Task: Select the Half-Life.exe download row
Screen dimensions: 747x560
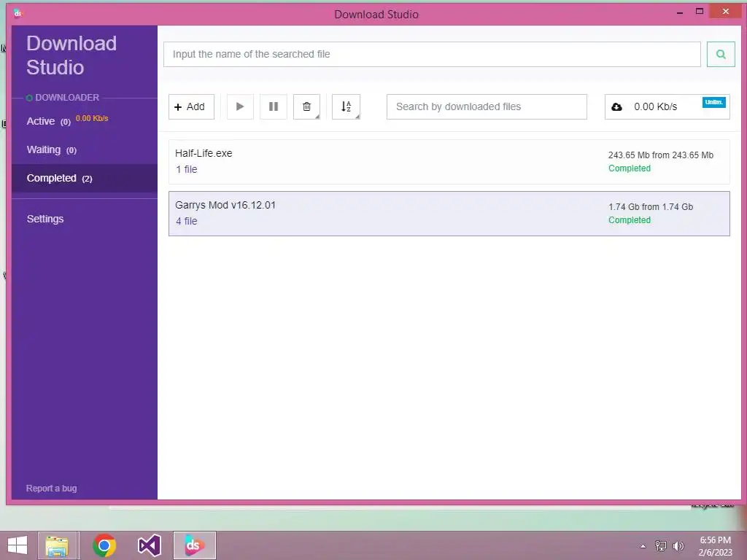Action: click(x=449, y=162)
